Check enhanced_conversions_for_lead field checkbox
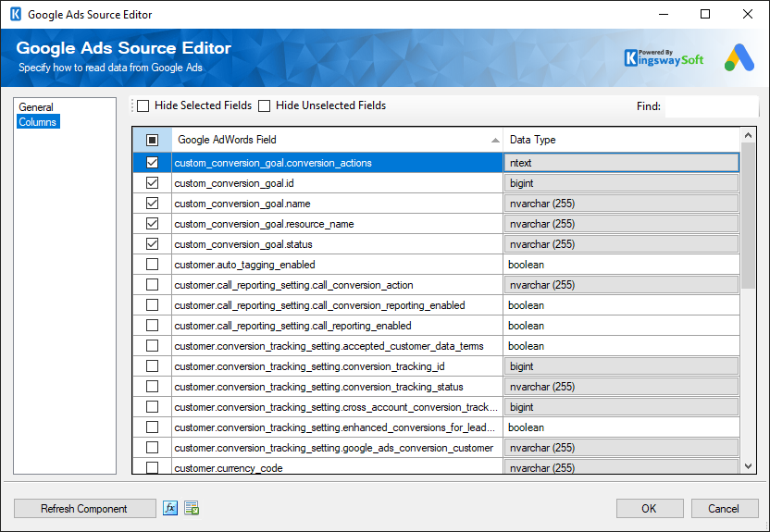This screenshot has width=770, height=532. 152,427
